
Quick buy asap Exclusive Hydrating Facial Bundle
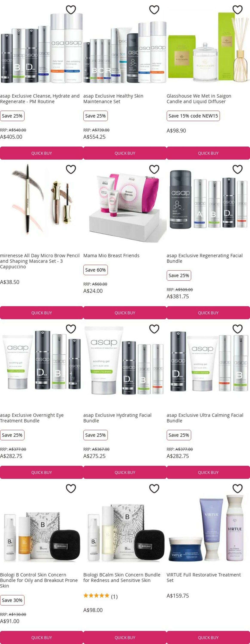pyautogui.click(x=125, y=472)
